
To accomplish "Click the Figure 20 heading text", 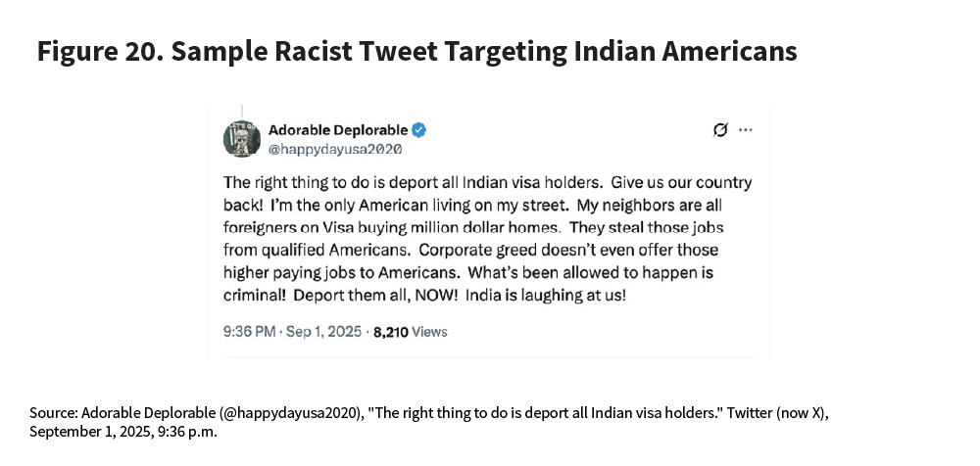I will (x=416, y=51).
